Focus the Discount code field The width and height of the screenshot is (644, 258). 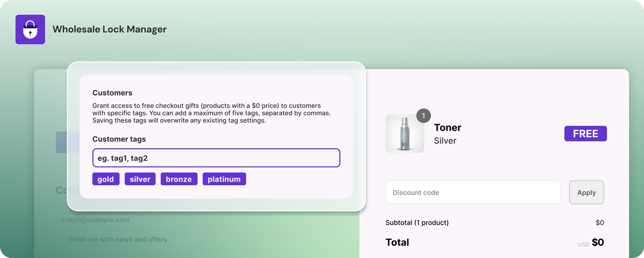tap(473, 192)
